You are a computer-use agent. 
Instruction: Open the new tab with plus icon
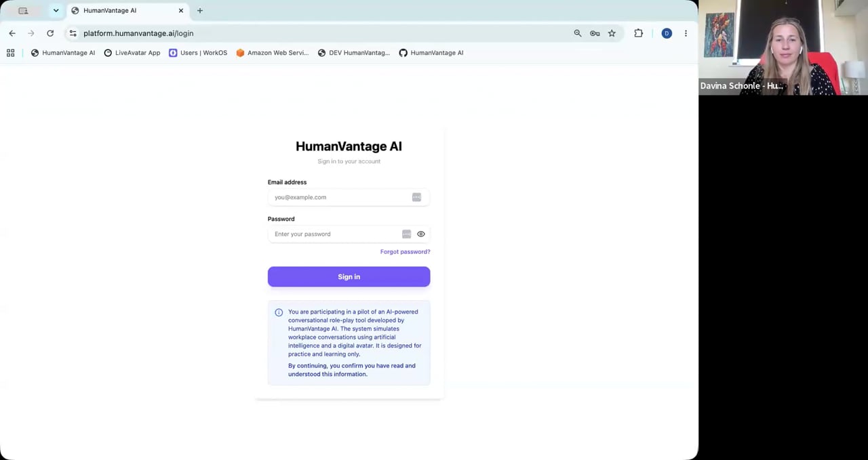coord(200,11)
